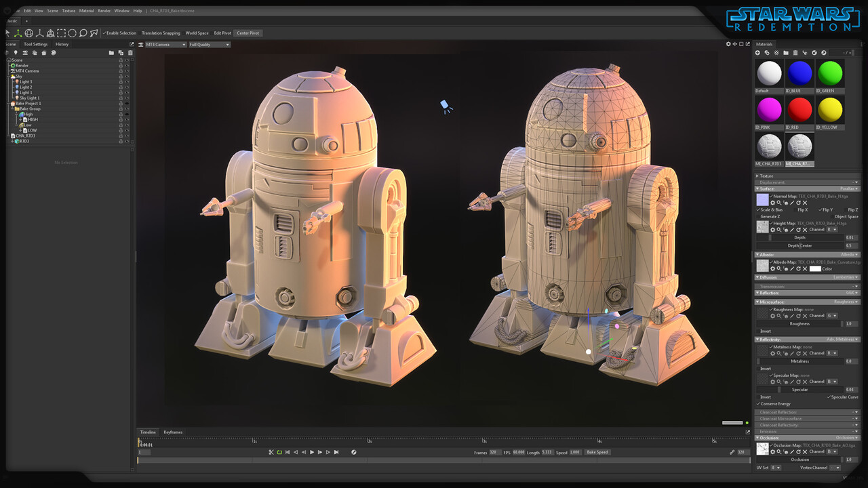Jump to the timeline's first frame
This screenshot has width=868, height=488.
(288, 452)
